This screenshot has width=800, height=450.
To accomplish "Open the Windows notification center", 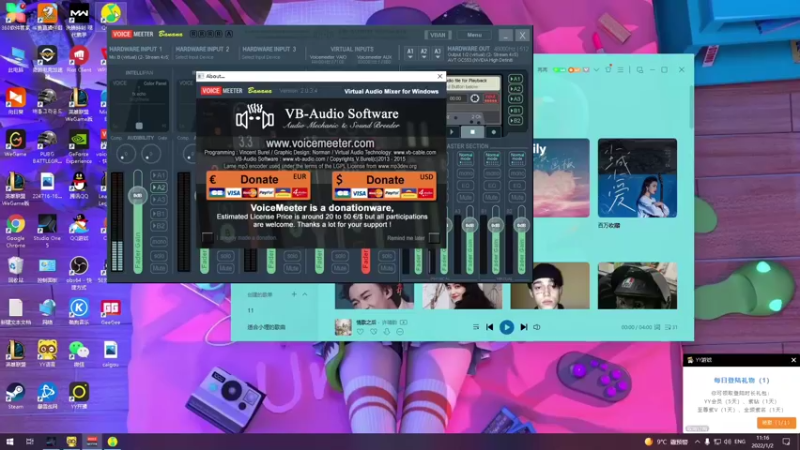I will coord(786,441).
